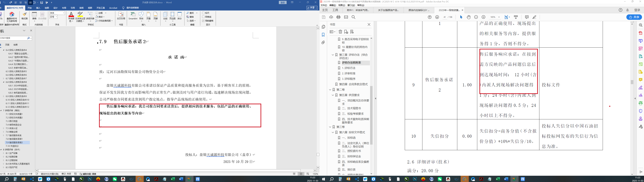Delete the selected bookmark with the trash icon

[340, 32]
